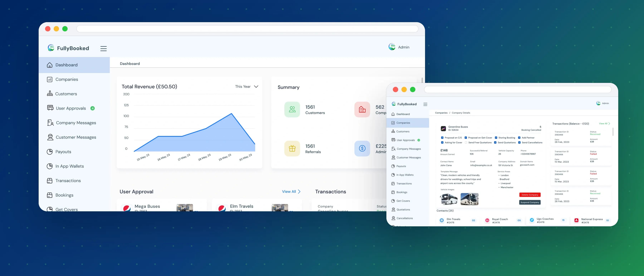Screen dimensions: 644x276
Task: Click the Customers icon in the small sidebar
Action: (x=393, y=131)
